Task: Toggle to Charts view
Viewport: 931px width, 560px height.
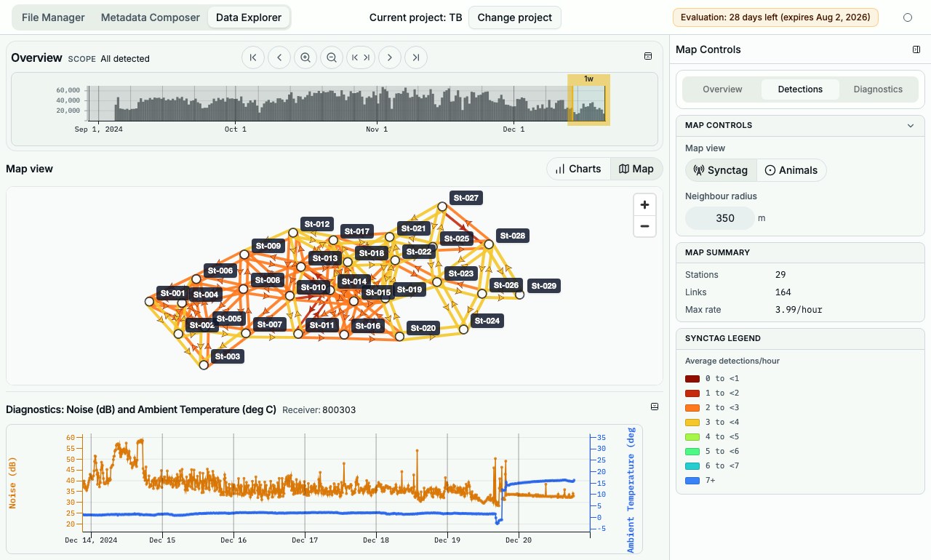Action: [578, 169]
